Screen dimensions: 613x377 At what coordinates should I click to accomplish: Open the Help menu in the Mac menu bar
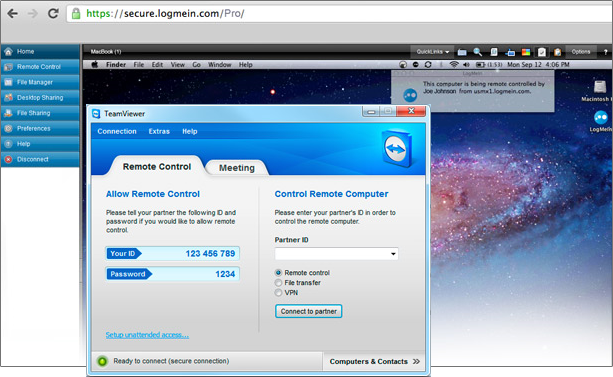246,65
